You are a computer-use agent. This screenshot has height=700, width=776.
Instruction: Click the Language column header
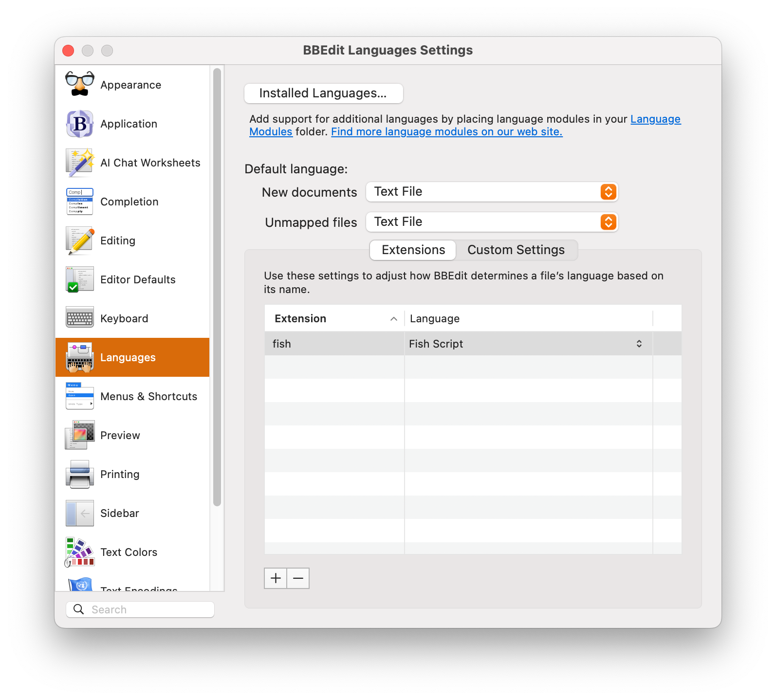(x=528, y=318)
